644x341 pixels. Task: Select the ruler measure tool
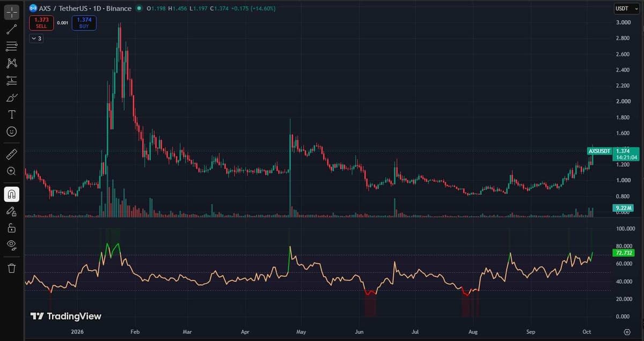click(12, 155)
